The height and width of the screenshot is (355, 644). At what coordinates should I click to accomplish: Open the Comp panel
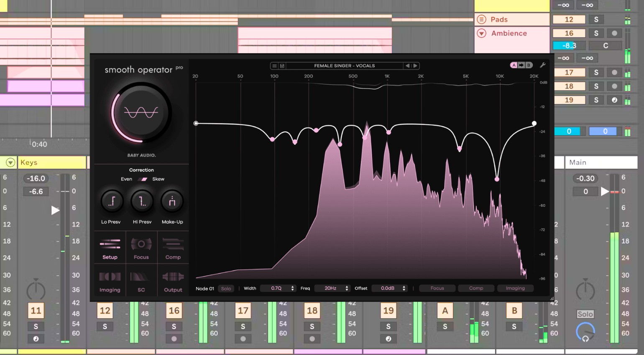pyautogui.click(x=173, y=248)
